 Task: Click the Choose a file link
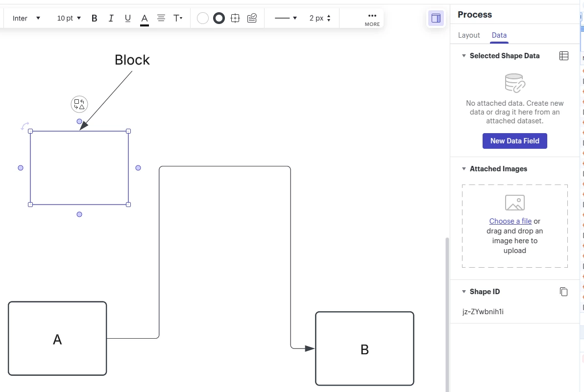[510, 221]
